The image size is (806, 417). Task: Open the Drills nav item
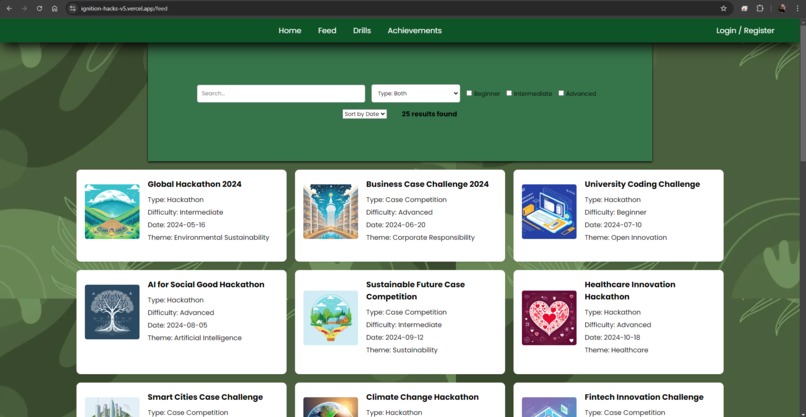click(362, 30)
